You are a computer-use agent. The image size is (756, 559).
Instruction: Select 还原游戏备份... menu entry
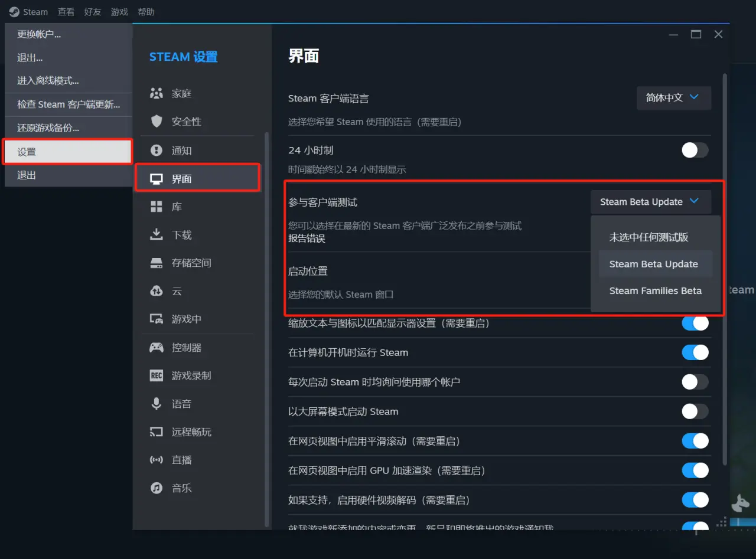tap(69, 128)
